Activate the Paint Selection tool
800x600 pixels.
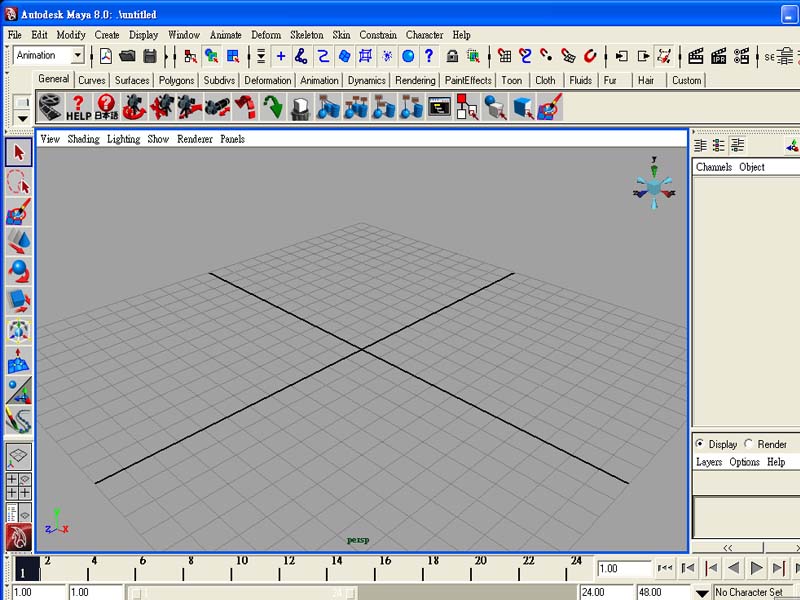click(19, 212)
